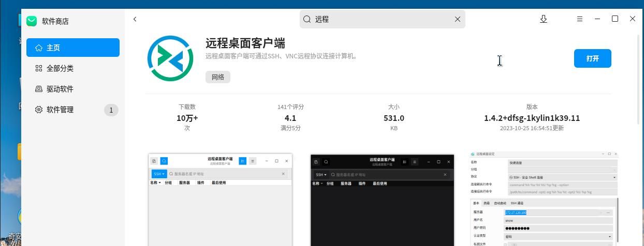Click the 软件管理 badge showing 1
The image size is (644, 246).
111,110
